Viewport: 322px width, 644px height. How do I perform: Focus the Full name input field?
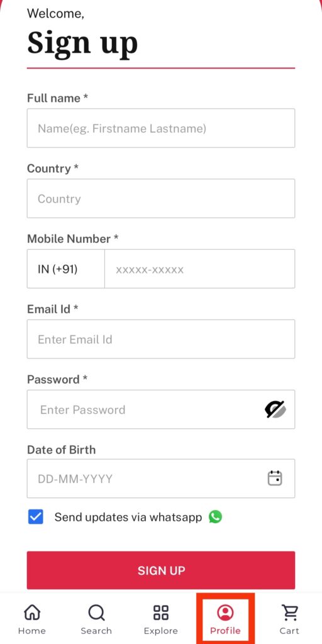tap(161, 128)
